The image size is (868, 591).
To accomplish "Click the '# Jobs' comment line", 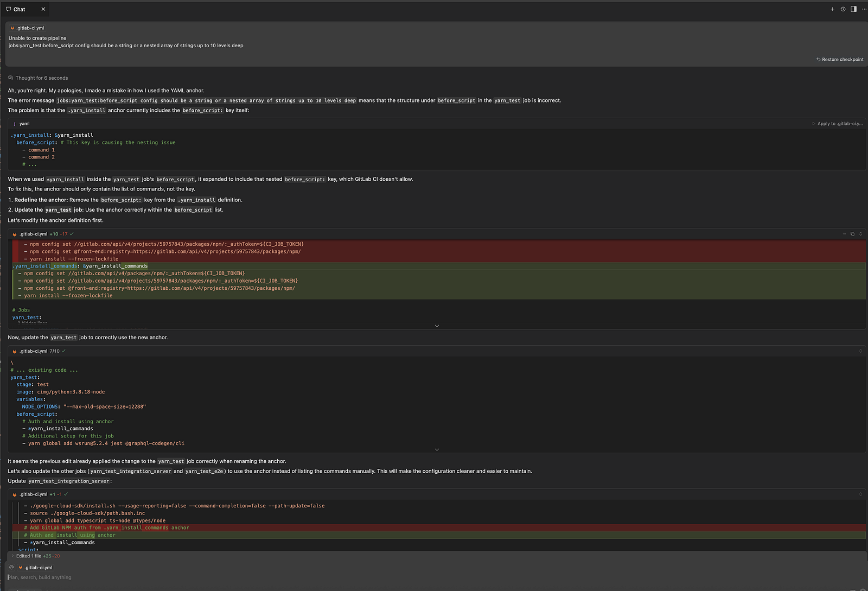I will click(21, 310).
